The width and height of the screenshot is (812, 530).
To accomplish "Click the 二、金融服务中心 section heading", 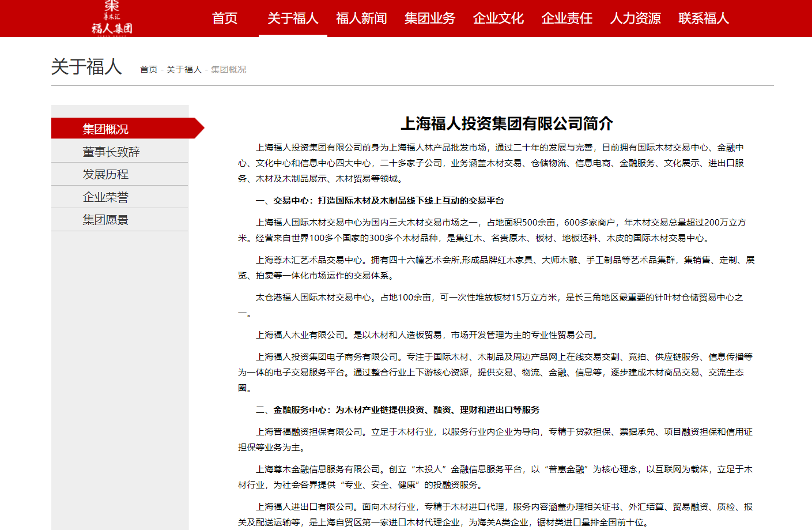I will (x=398, y=410).
